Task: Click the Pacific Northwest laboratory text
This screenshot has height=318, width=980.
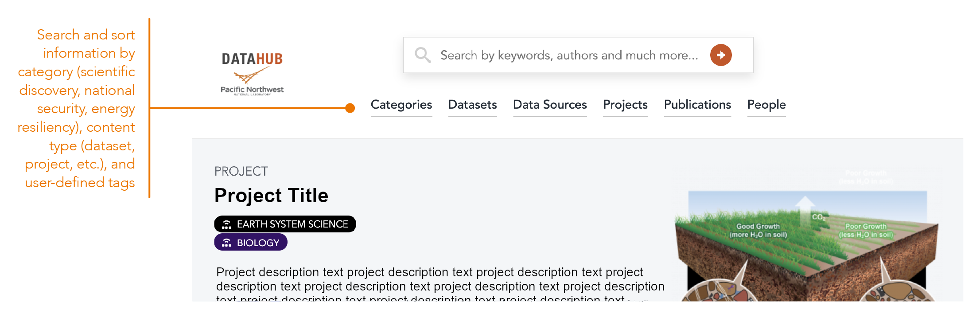Action: [x=252, y=90]
